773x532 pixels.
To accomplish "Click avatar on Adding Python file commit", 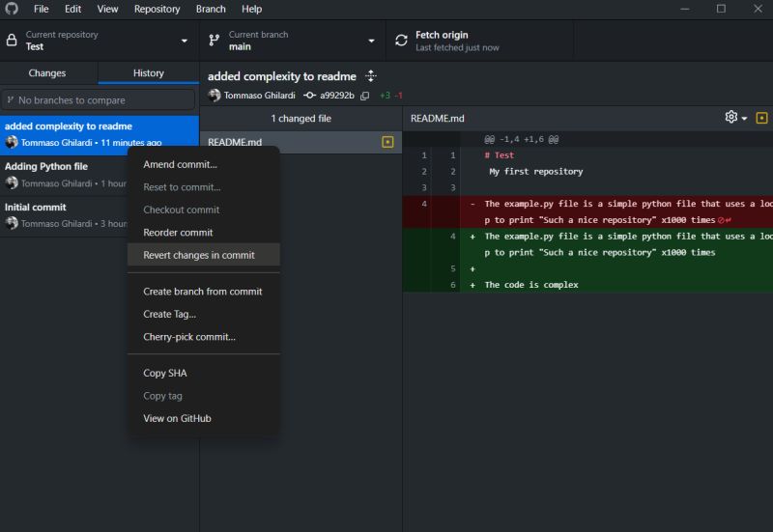I will (x=12, y=182).
